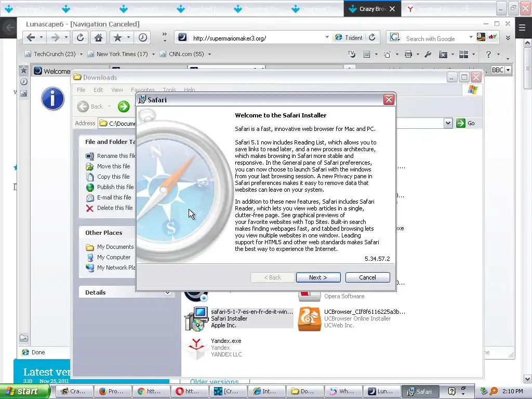Click the Windows start button
This screenshot has width=532, height=399.
tap(25, 392)
